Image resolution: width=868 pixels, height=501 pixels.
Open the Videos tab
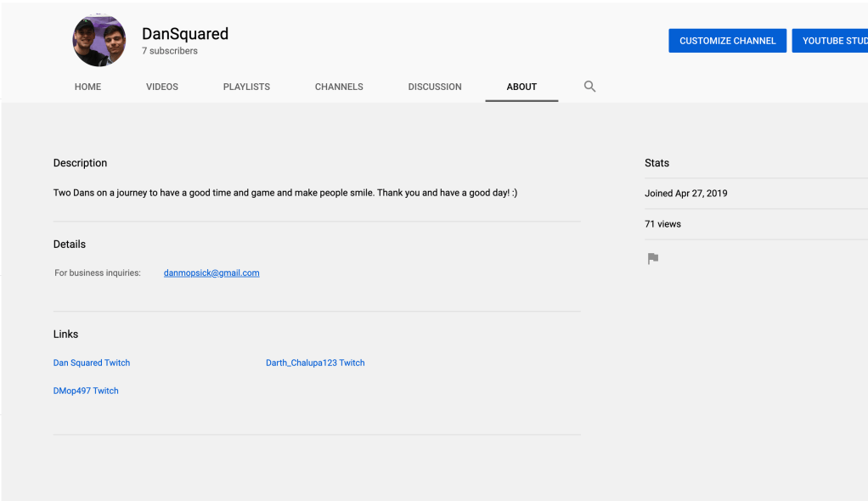tap(162, 87)
